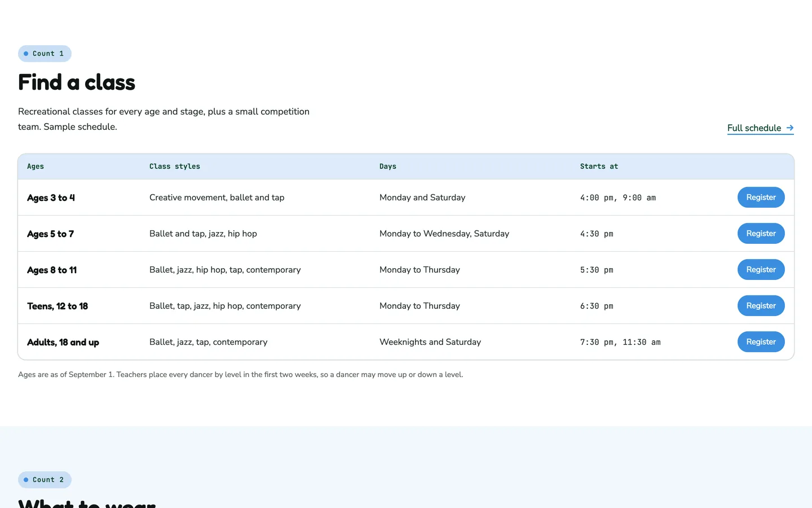Image resolution: width=812 pixels, height=508 pixels.
Task: Click the 'Find a class' heading
Action: (x=77, y=82)
